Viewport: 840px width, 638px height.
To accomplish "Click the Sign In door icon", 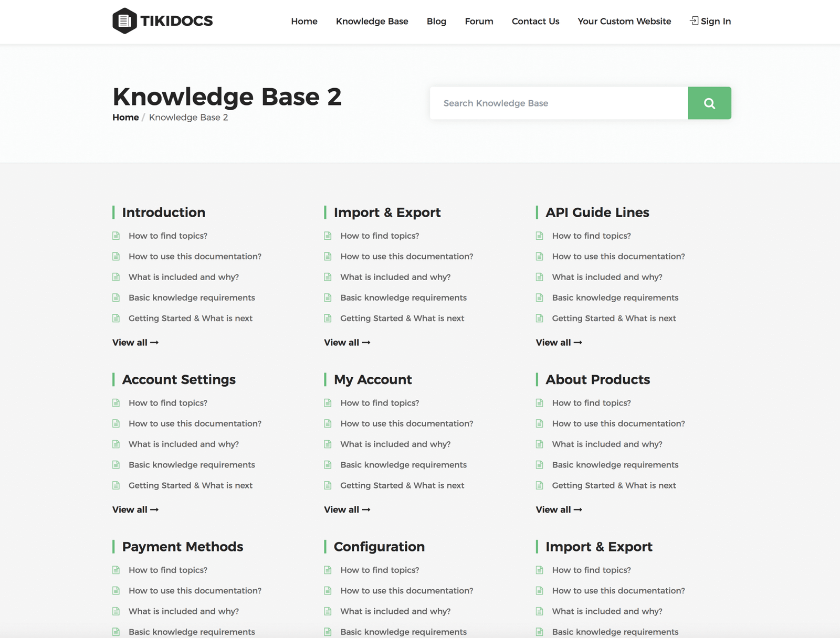I will pyautogui.click(x=694, y=21).
